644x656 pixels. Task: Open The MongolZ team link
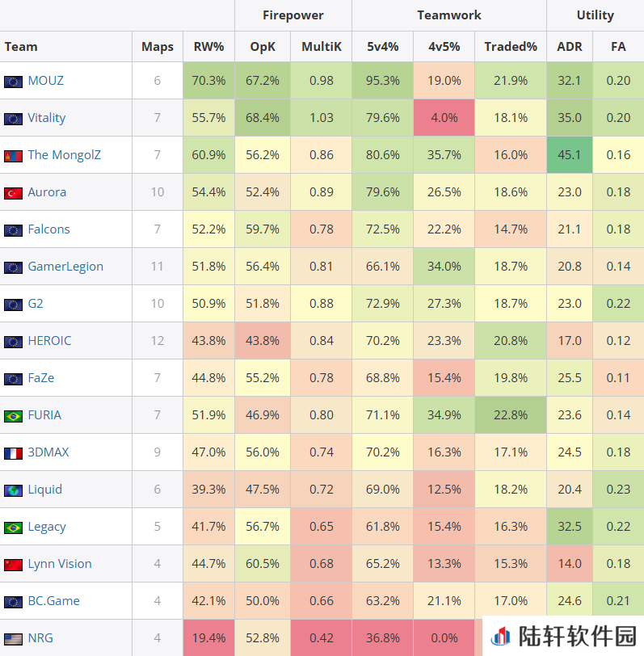64,155
